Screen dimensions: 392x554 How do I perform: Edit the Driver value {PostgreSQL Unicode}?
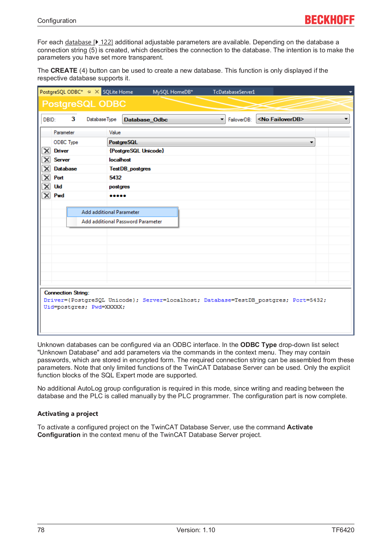(136, 151)
